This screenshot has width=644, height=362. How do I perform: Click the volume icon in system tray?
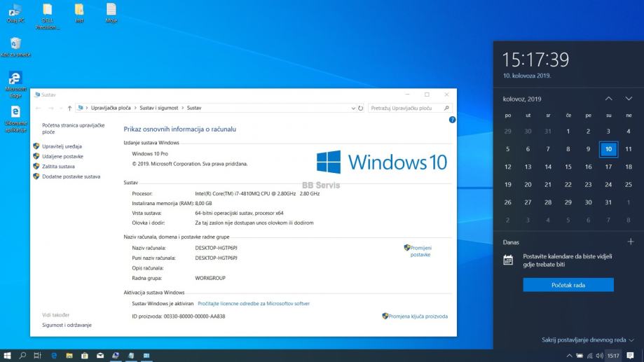click(599, 356)
